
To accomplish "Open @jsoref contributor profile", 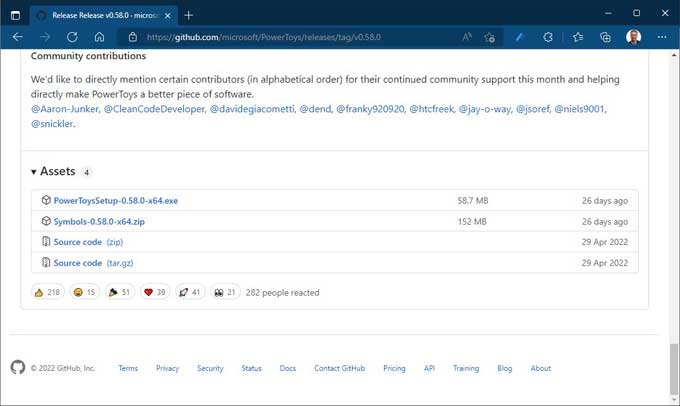I will click(x=533, y=109).
